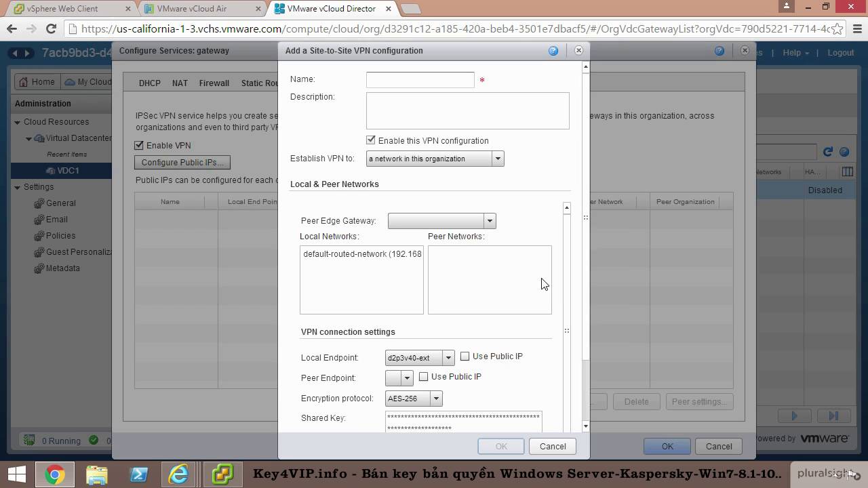Image resolution: width=868 pixels, height=488 pixels.
Task: Reload the browser page
Action: [51, 28]
